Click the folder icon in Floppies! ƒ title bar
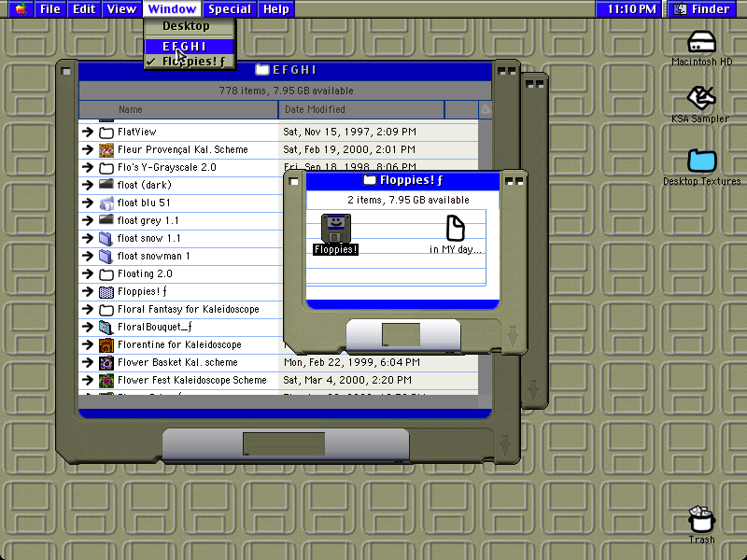The width and height of the screenshot is (747, 560). pos(370,180)
